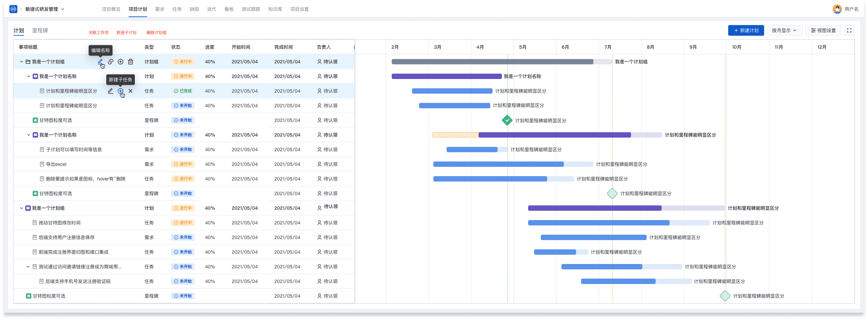Click the edit name pencil icon on the plan group row
The width and height of the screenshot is (868, 320).
[100, 62]
